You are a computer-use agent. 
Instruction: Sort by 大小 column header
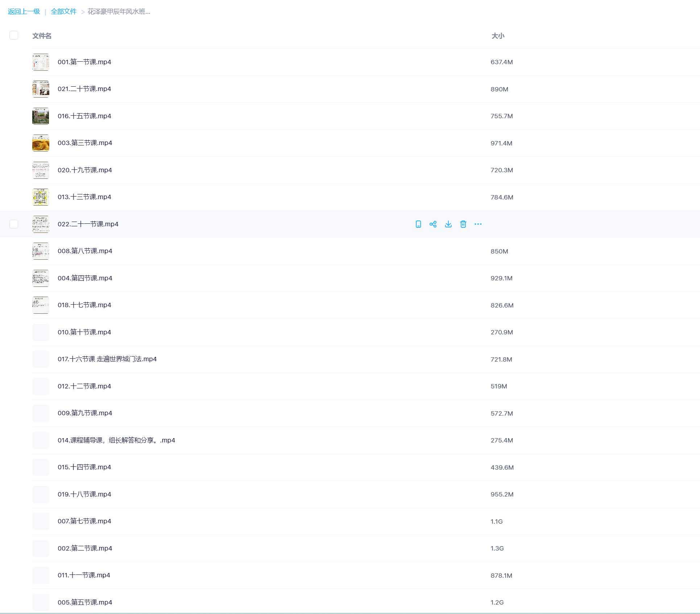(x=498, y=36)
